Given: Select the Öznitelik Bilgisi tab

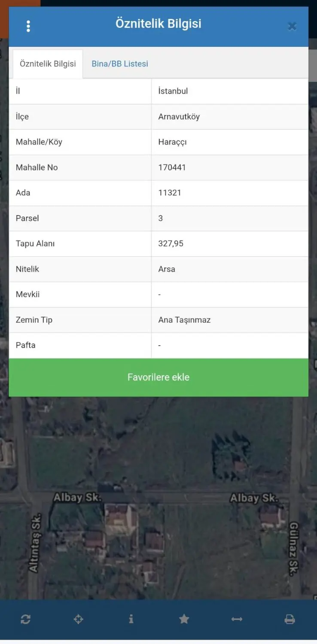Looking at the screenshot, I should tap(48, 64).
